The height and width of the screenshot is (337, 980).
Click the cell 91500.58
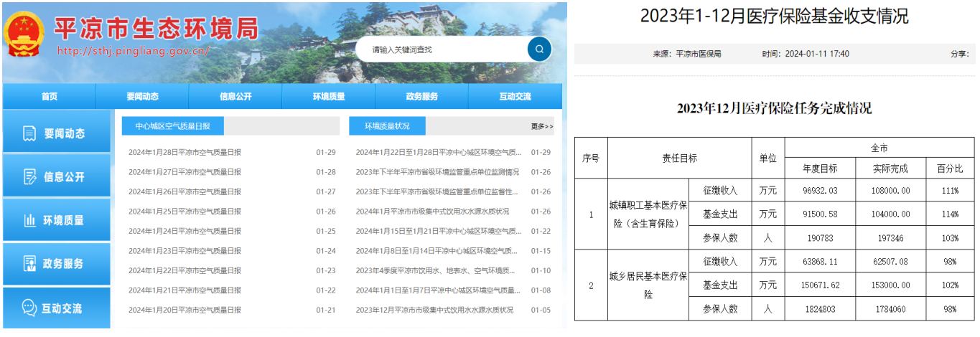(820, 214)
